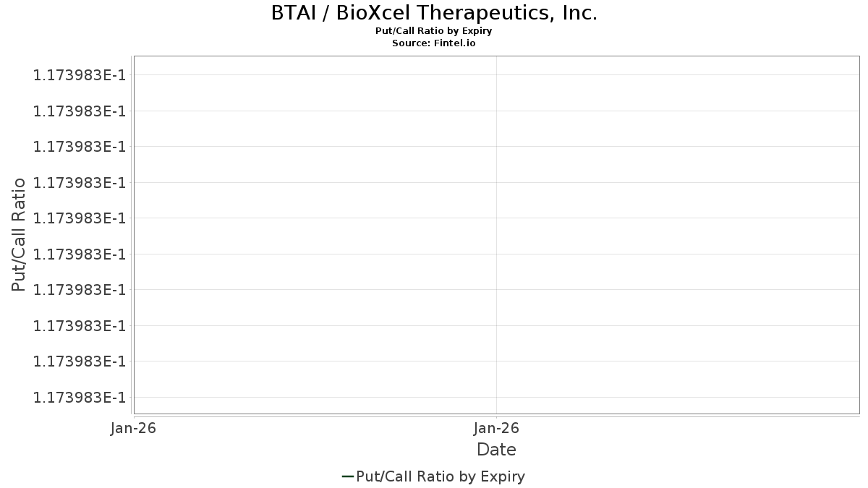
Task: Click the Date axis title
Action: 496,450
